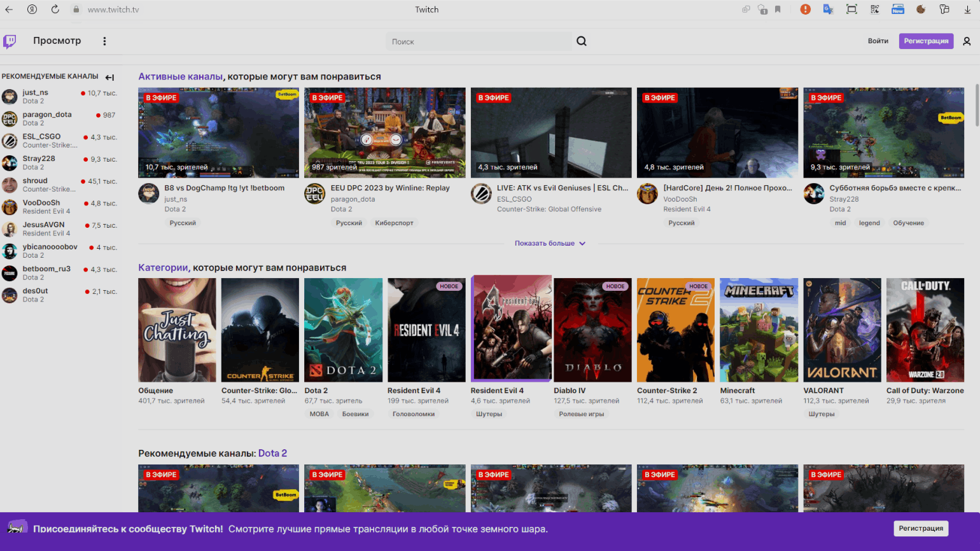Click the Активные каналы link

pyautogui.click(x=180, y=76)
